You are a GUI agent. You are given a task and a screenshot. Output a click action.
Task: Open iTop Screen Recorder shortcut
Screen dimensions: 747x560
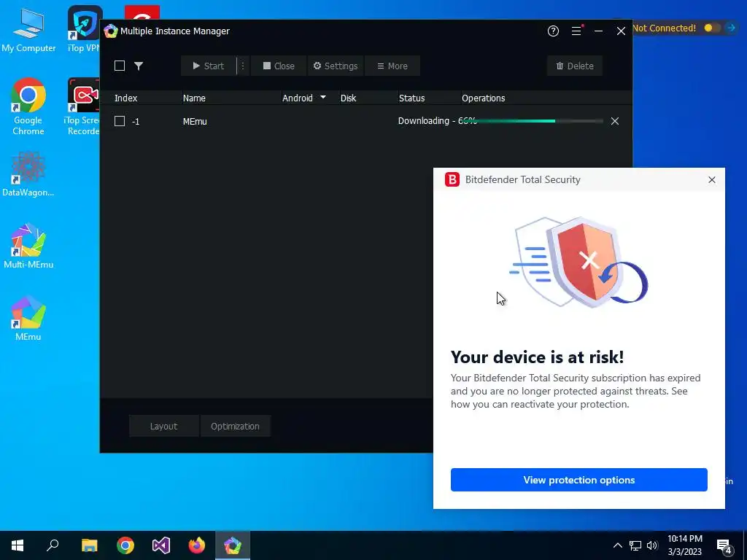[83, 107]
